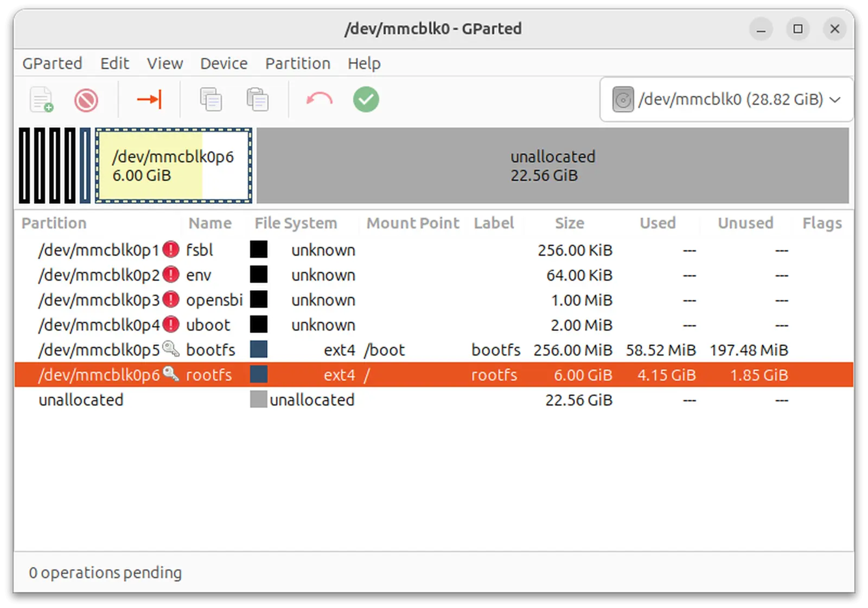This screenshot has height=608, width=868.
Task: Click the green Apply All Operations checkmark
Action: [366, 99]
